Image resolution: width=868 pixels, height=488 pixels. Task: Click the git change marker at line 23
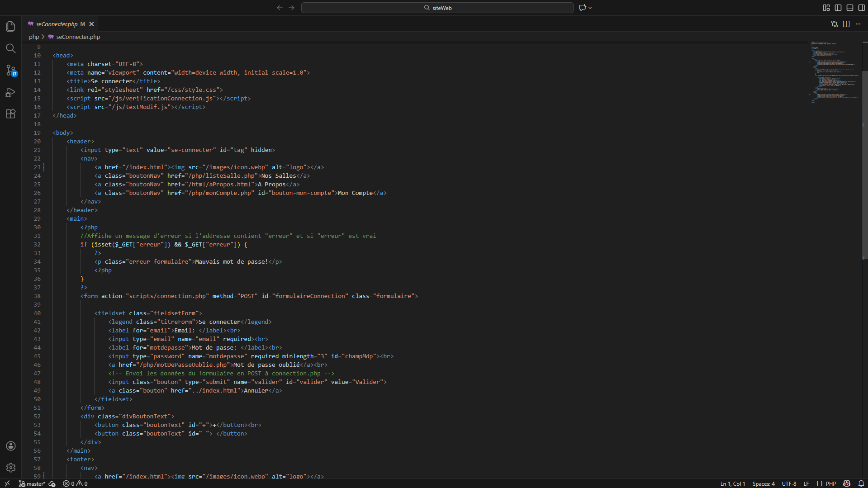[x=44, y=167]
